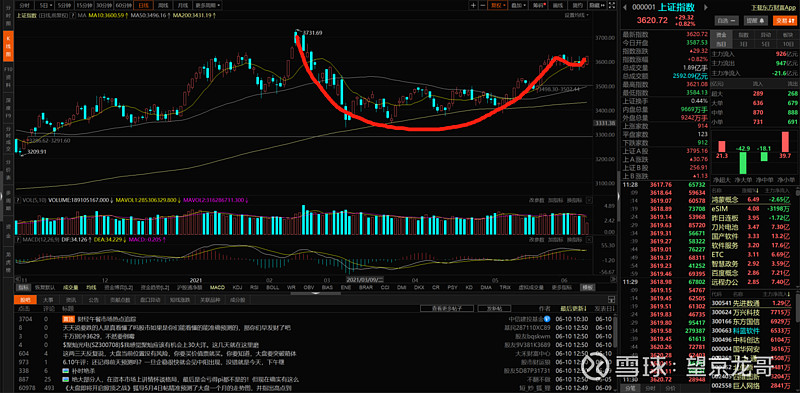The image size is (800, 393).
Task: Select the 画线 drawing tool
Action: pos(558,5)
